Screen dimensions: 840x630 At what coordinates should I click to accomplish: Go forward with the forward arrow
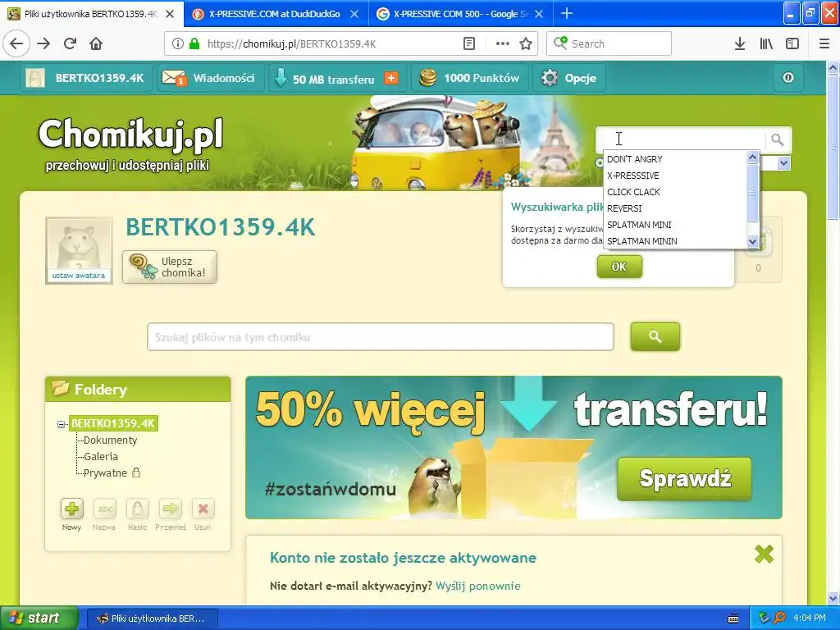tap(43, 43)
